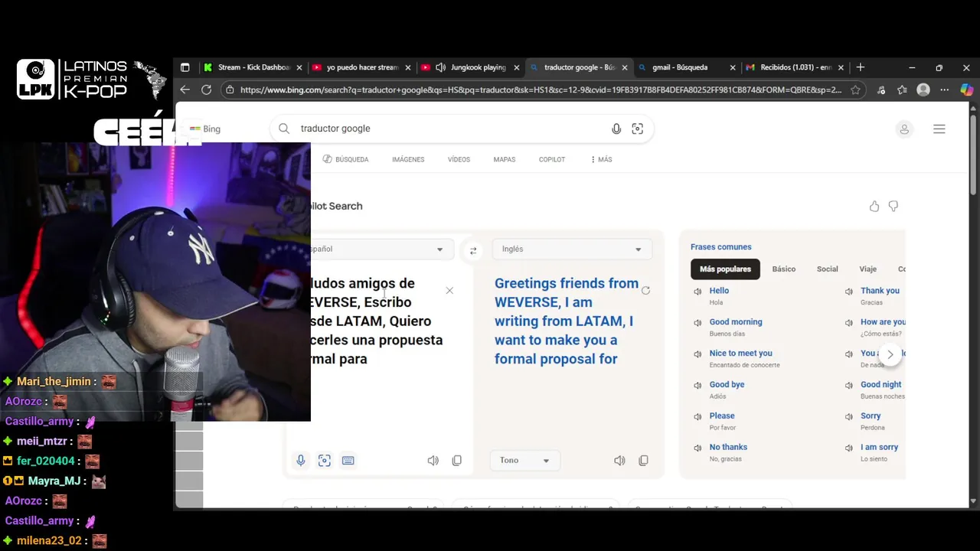Open translator image scan icon
Viewport: 980px width, 551px height.
[325, 460]
